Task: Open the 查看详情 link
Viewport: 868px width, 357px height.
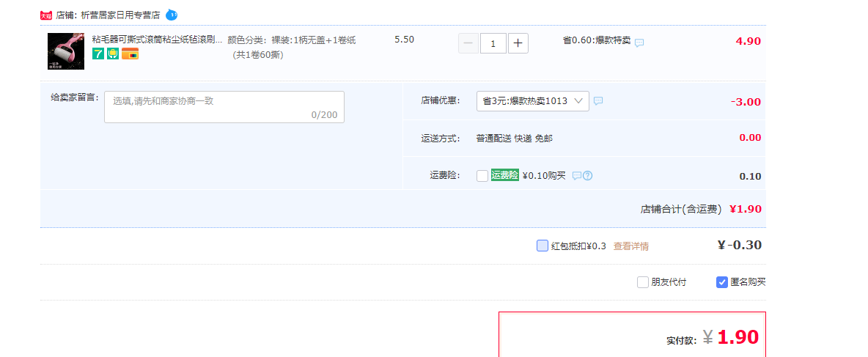Action: pyautogui.click(x=631, y=246)
